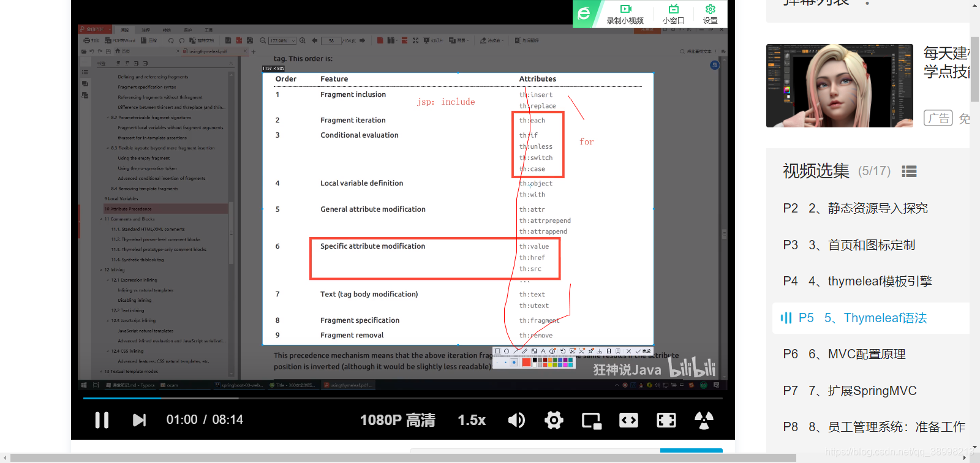Open browser toolbar settings (设置)
980x463 pixels.
pyautogui.click(x=710, y=13)
